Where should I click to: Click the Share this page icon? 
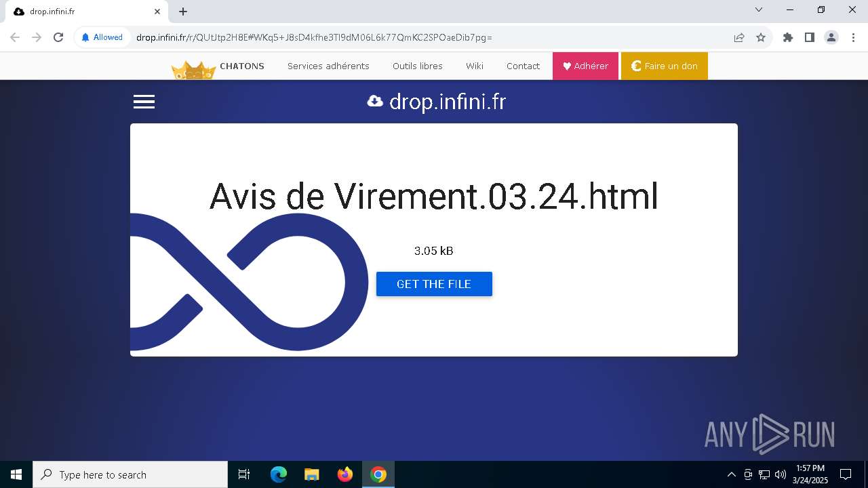click(739, 37)
